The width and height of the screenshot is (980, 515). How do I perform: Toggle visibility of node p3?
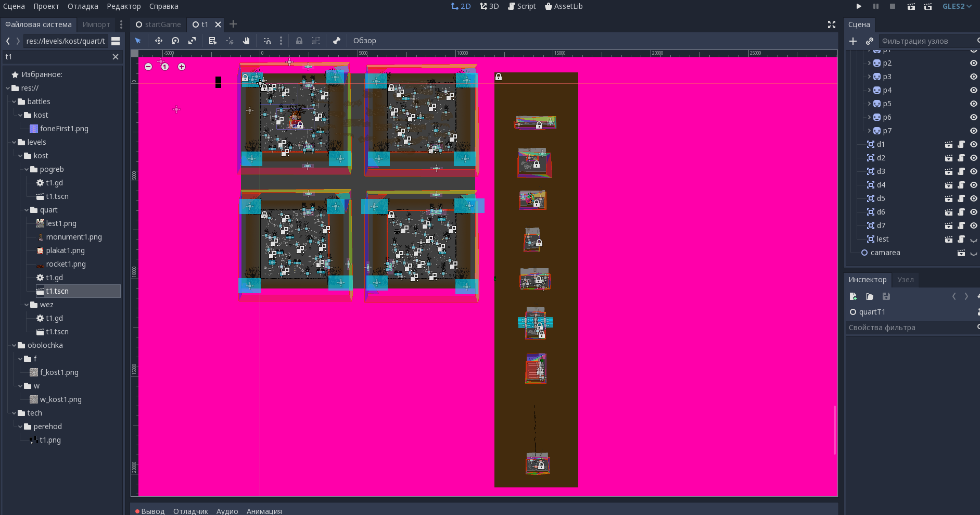pos(974,77)
